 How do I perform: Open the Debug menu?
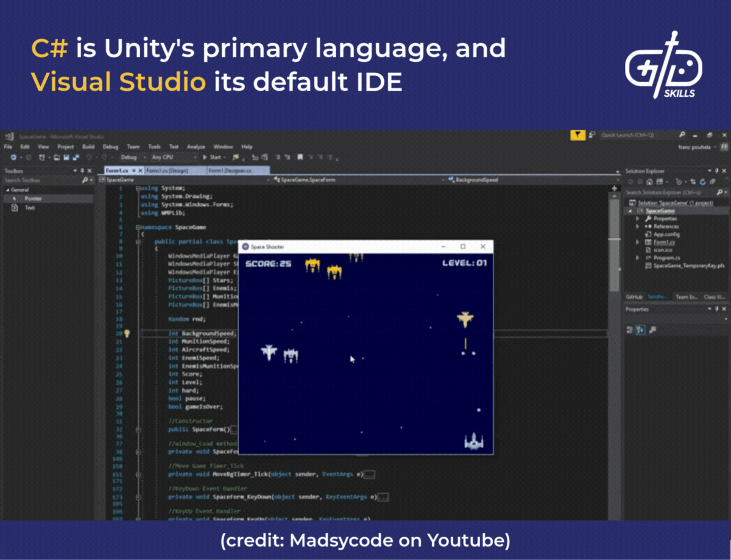pyautogui.click(x=110, y=147)
